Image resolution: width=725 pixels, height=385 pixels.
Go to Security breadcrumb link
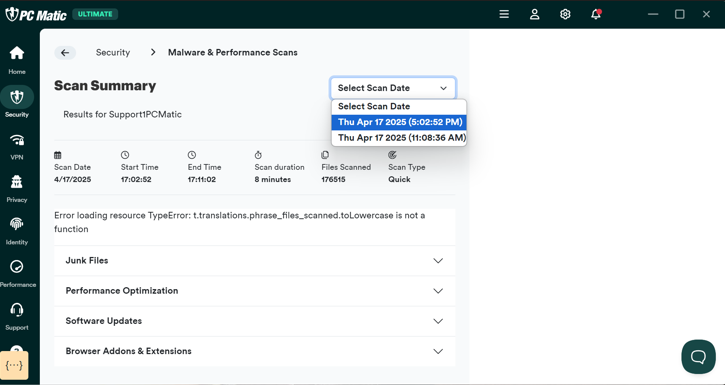[113, 53]
